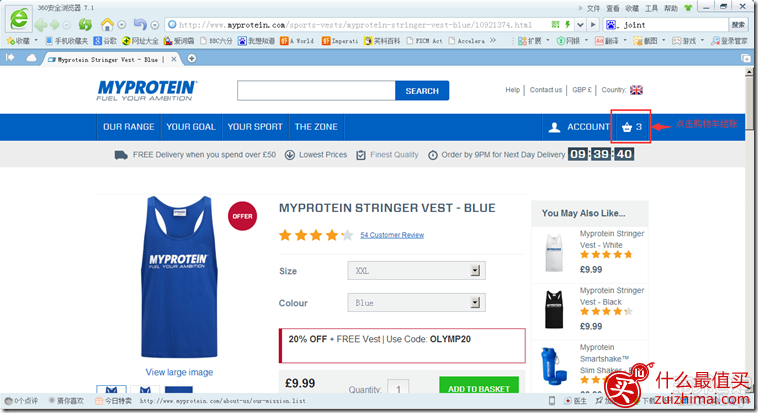Click the ACCOUNT user icon link
This screenshot has width=758, height=413.
(579, 127)
